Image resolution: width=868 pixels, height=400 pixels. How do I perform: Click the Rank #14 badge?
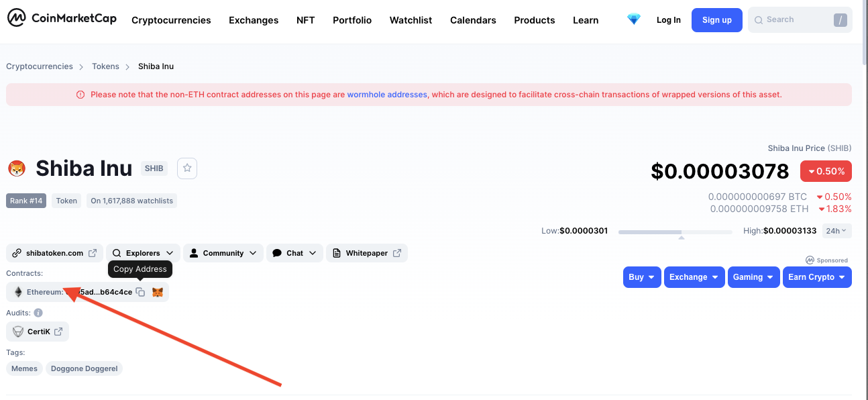27,201
